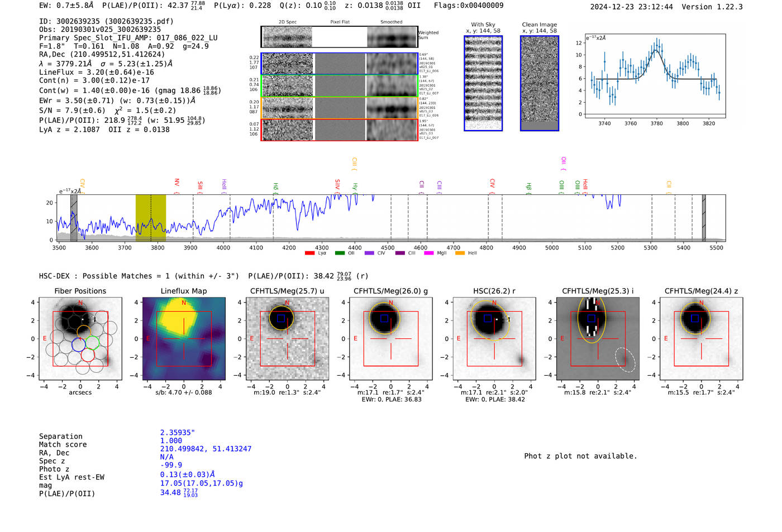This screenshot has height=532, width=782.
Task: Select the red-bordered 2D spectrum row
Action: tap(339, 130)
